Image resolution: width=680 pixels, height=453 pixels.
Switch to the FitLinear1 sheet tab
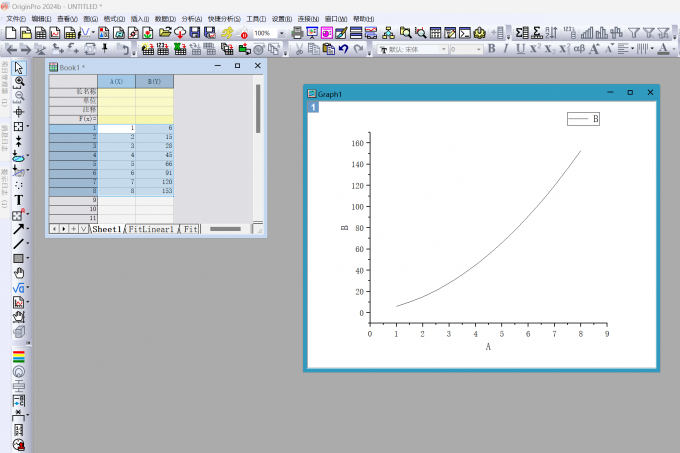tap(151, 229)
